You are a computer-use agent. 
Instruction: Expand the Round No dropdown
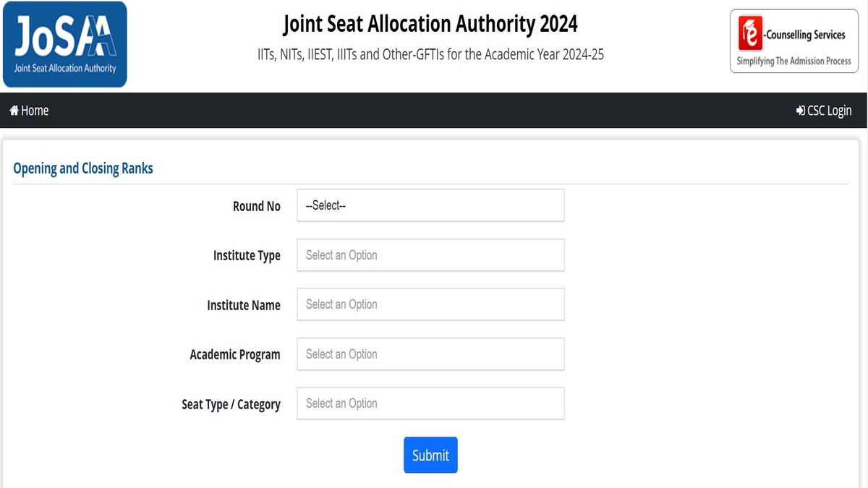click(x=430, y=205)
